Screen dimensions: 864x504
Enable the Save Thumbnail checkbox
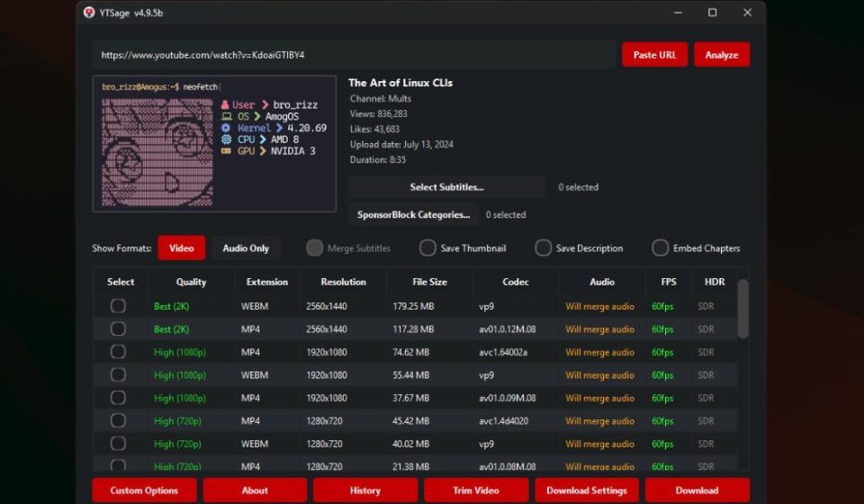coord(427,248)
